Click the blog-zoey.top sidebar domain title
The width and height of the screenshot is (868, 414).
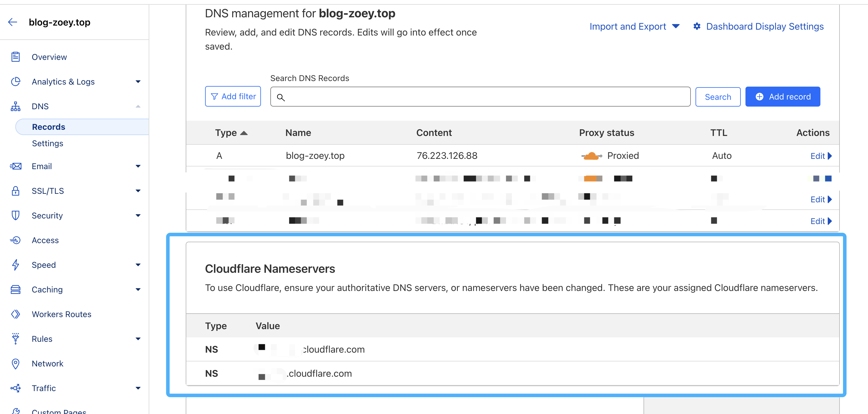coord(60,22)
